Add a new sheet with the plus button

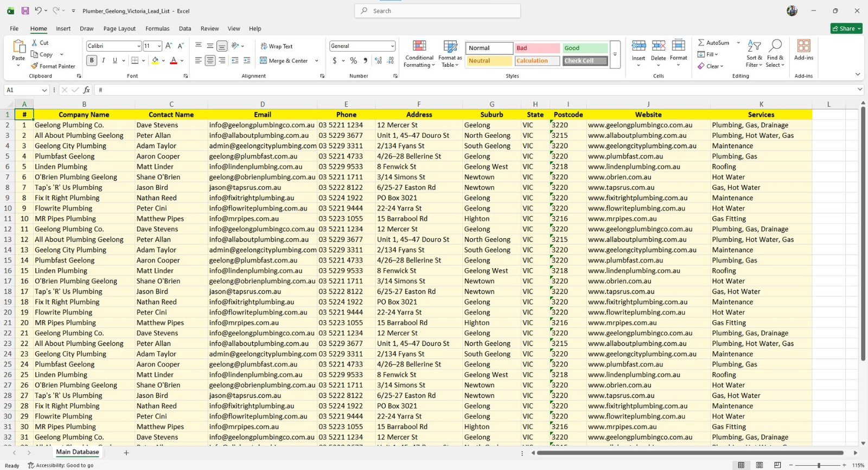tap(126, 453)
